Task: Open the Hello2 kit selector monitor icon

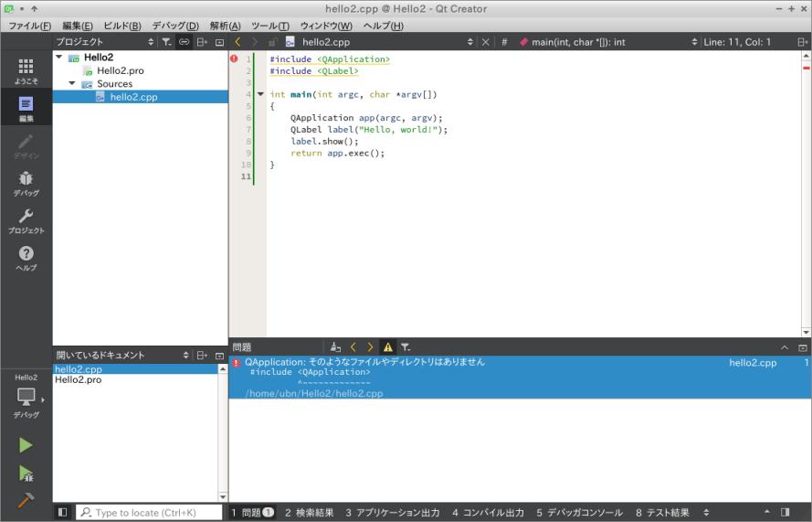Action: 26,397
